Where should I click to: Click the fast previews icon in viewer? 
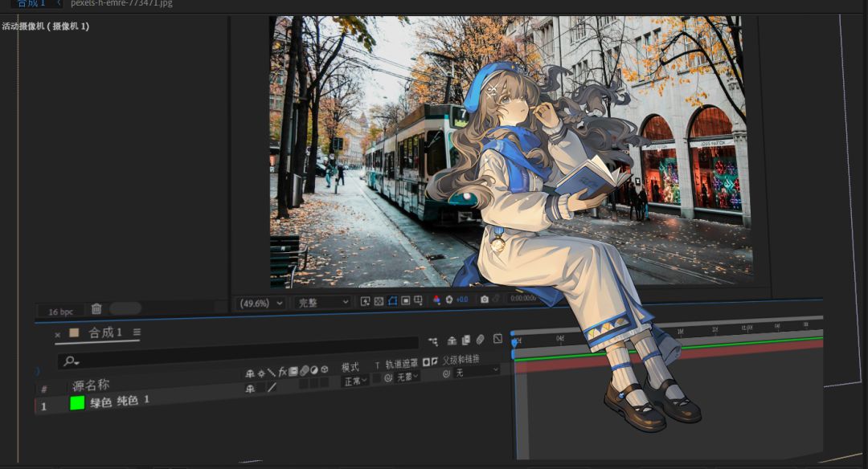[365, 301]
